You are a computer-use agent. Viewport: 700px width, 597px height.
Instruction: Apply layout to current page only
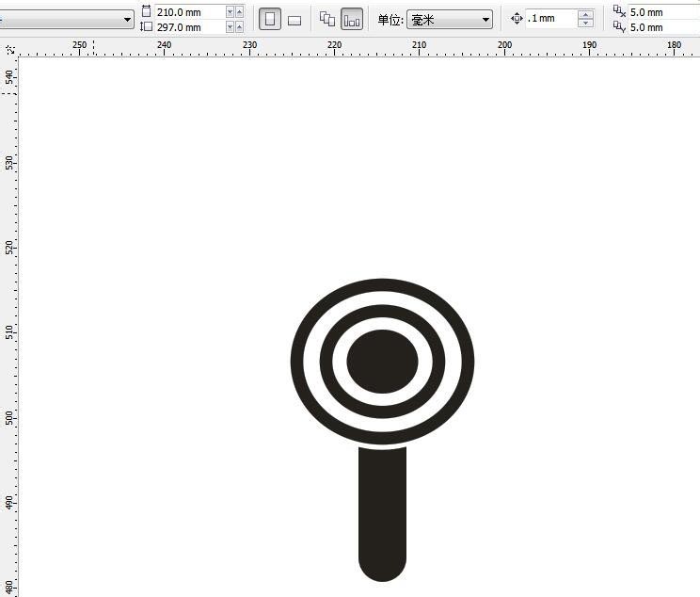tap(352, 19)
